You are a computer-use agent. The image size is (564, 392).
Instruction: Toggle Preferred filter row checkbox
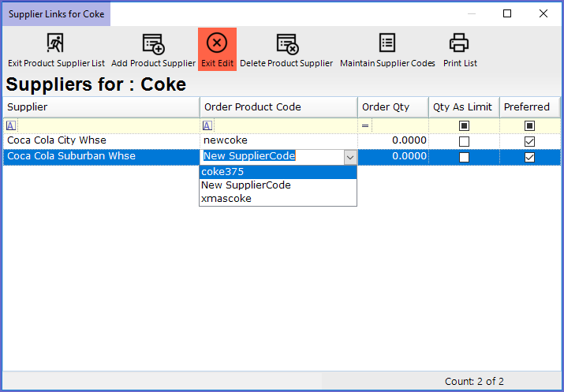point(529,125)
